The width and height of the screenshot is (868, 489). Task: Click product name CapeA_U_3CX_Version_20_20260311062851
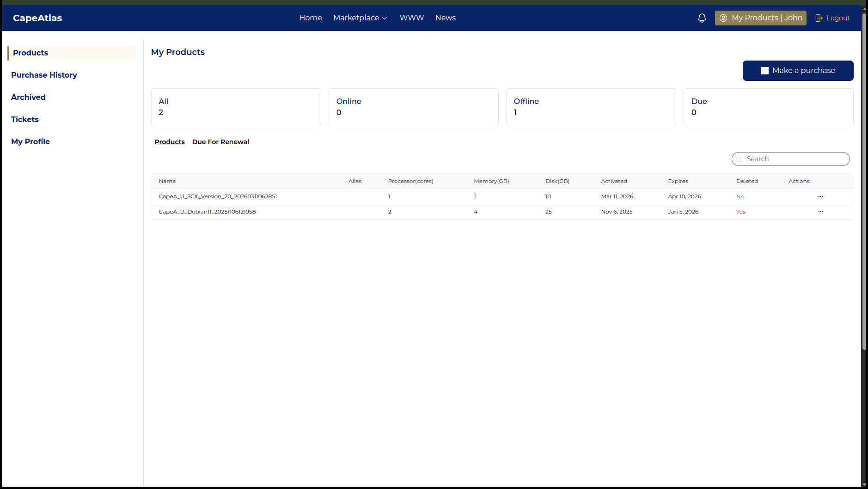[x=218, y=196]
